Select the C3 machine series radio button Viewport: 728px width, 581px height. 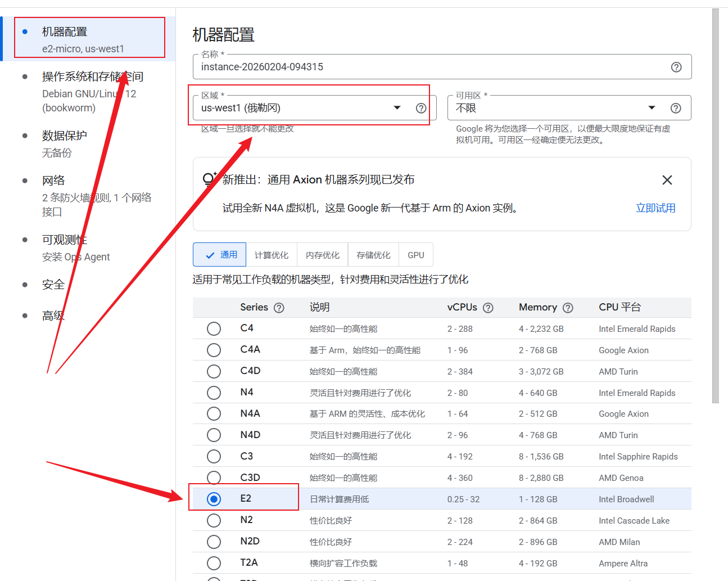(214, 456)
